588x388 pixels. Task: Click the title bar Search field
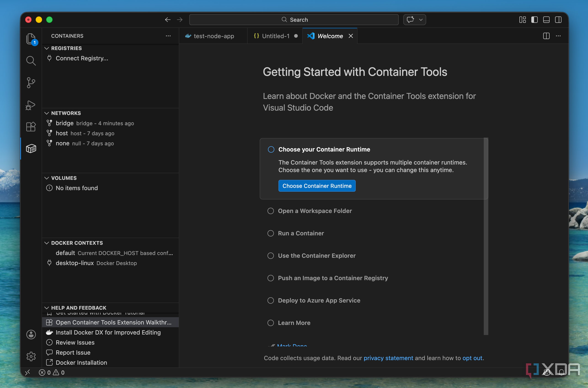294,20
